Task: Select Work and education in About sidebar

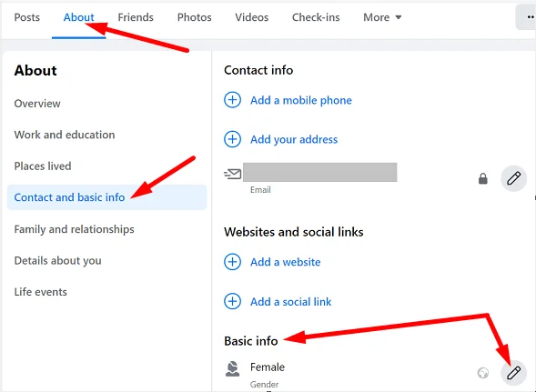Action: [65, 135]
